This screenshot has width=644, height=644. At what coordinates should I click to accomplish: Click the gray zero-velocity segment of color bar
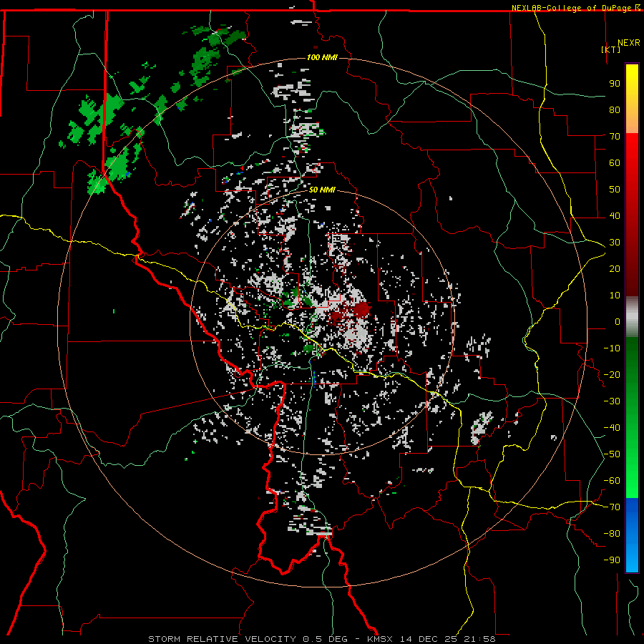click(632, 317)
